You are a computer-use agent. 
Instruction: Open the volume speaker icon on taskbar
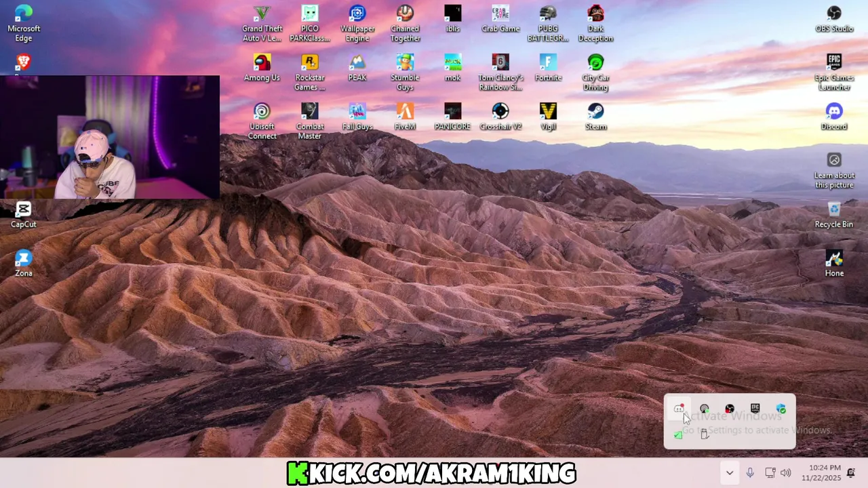pyautogui.click(x=786, y=473)
